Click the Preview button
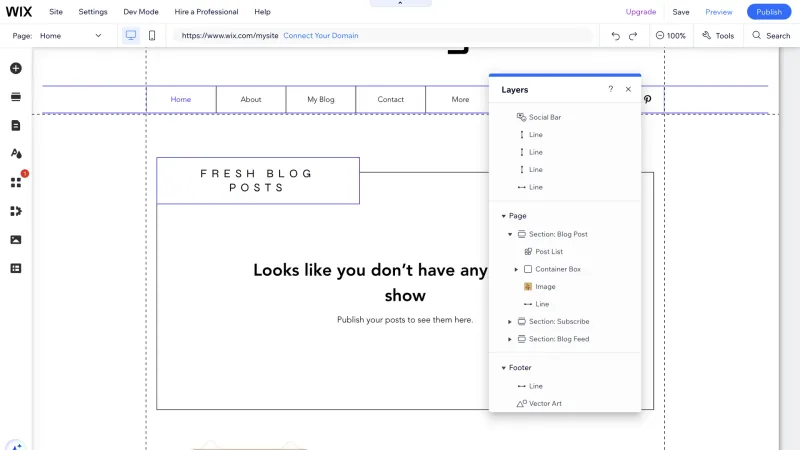Image resolution: width=800 pixels, height=450 pixels. pyautogui.click(x=719, y=12)
